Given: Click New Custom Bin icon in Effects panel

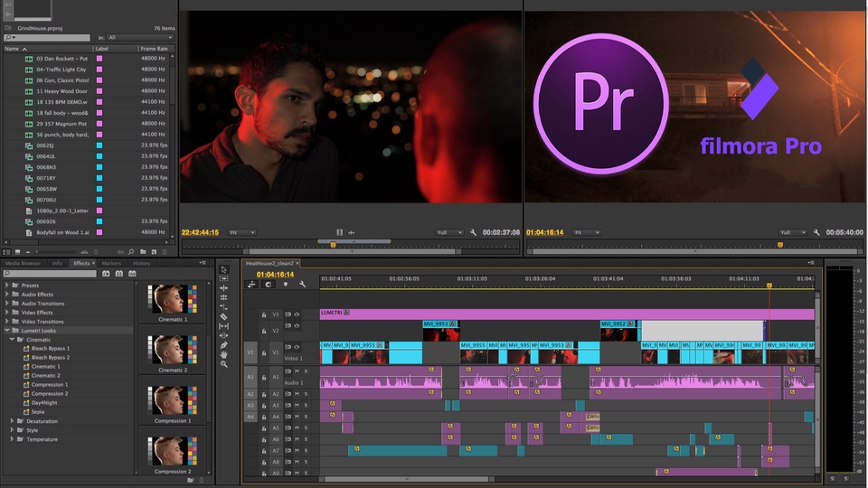Looking at the screenshot, I should click(x=191, y=480).
